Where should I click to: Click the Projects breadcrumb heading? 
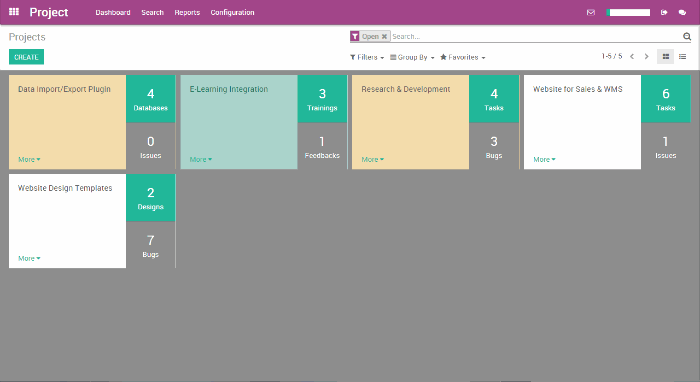click(27, 37)
